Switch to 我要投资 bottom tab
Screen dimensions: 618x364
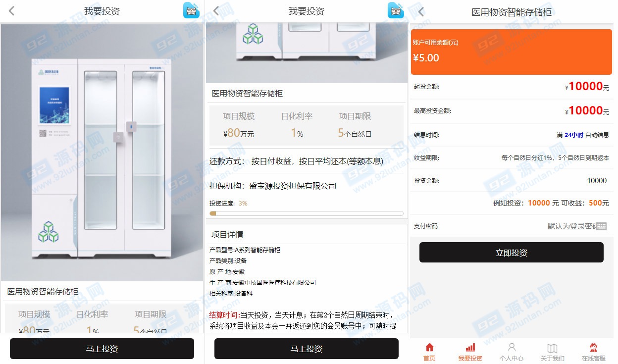(470, 352)
